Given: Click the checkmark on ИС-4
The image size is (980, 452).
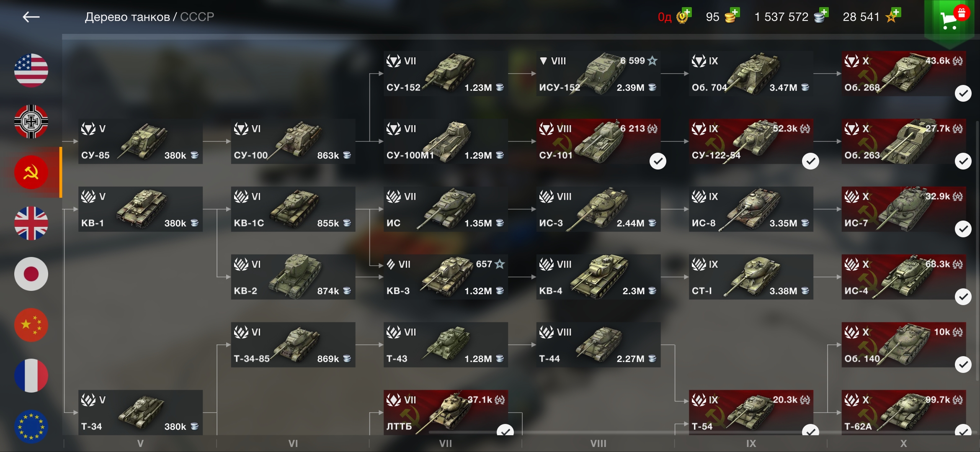Looking at the screenshot, I should (x=963, y=297).
